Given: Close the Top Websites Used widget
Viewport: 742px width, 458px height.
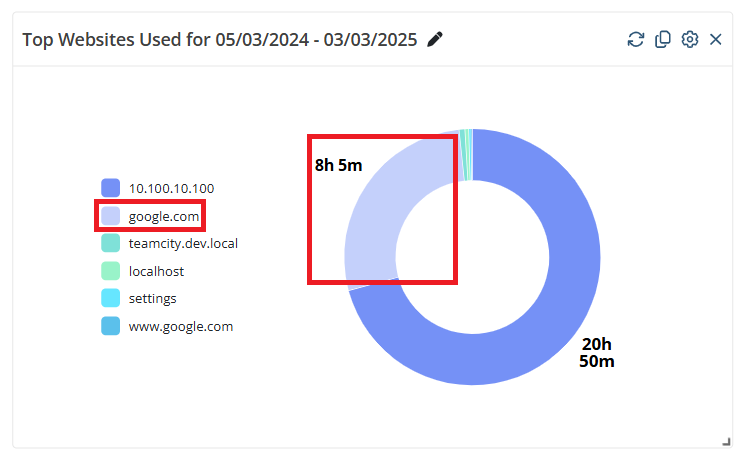Looking at the screenshot, I should [715, 39].
